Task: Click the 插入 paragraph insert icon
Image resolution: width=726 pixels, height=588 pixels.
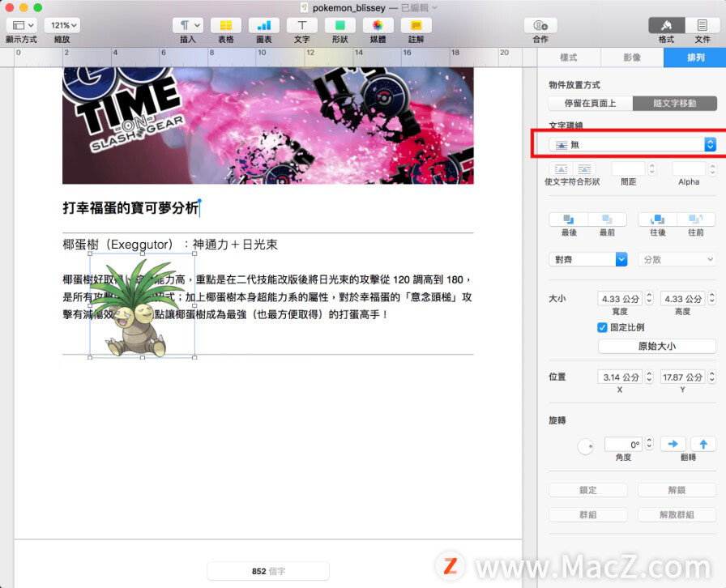Action: coord(188,25)
